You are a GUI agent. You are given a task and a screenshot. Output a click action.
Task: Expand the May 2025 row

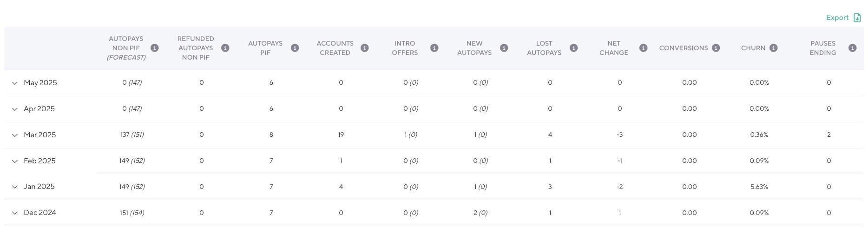pos(15,83)
